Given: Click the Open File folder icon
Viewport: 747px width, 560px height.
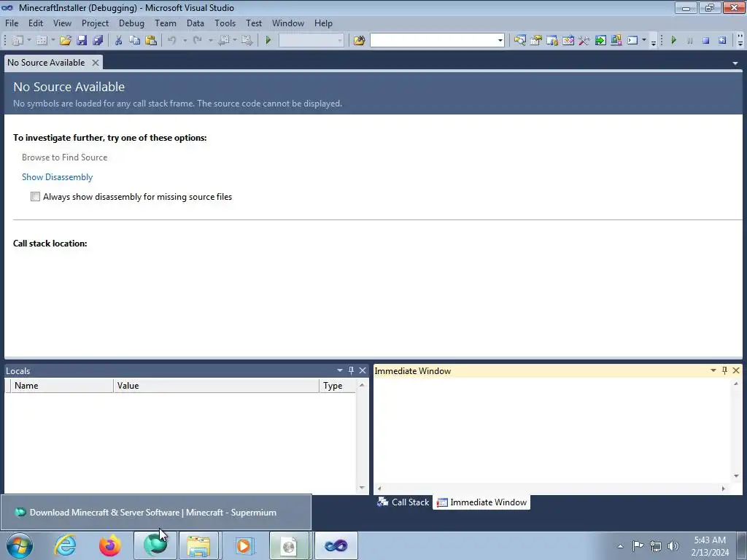Looking at the screenshot, I should [x=65, y=41].
